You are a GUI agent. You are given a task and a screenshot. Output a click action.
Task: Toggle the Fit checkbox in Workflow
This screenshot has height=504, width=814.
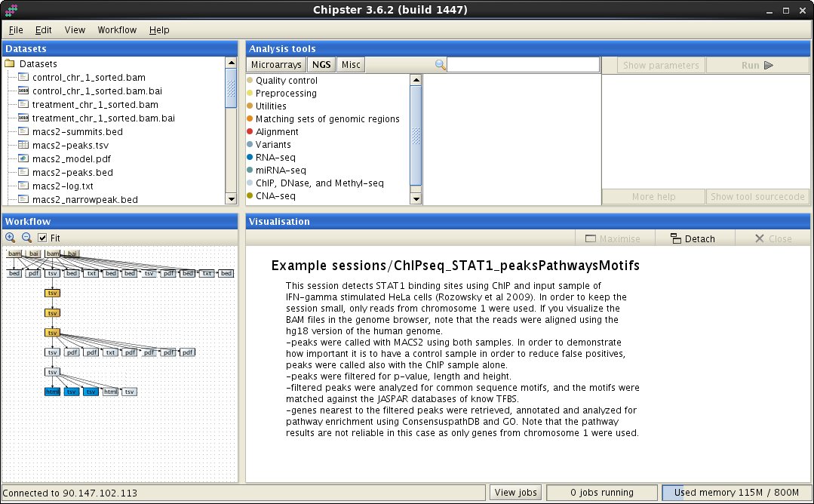pyautogui.click(x=43, y=238)
